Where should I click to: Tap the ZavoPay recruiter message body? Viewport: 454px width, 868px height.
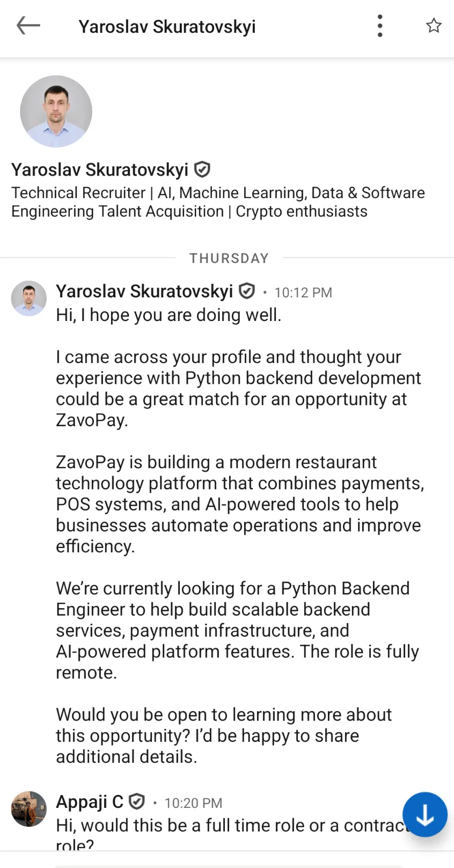[x=240, y=535]
